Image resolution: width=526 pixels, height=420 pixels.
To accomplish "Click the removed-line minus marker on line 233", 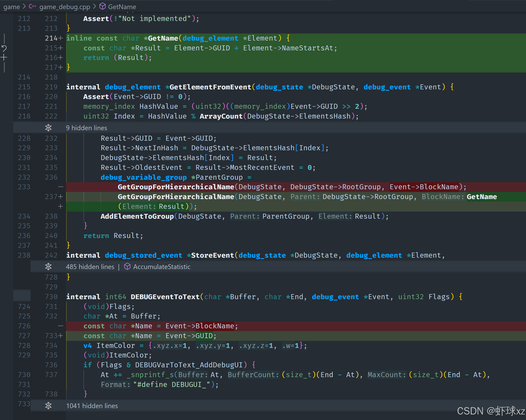I will coord(60,187).
